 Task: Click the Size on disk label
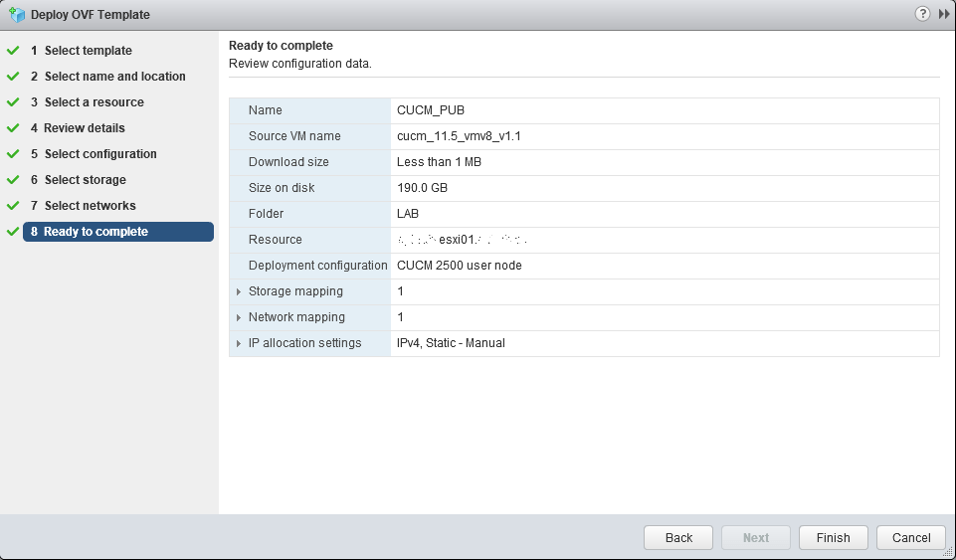point(282,188)
